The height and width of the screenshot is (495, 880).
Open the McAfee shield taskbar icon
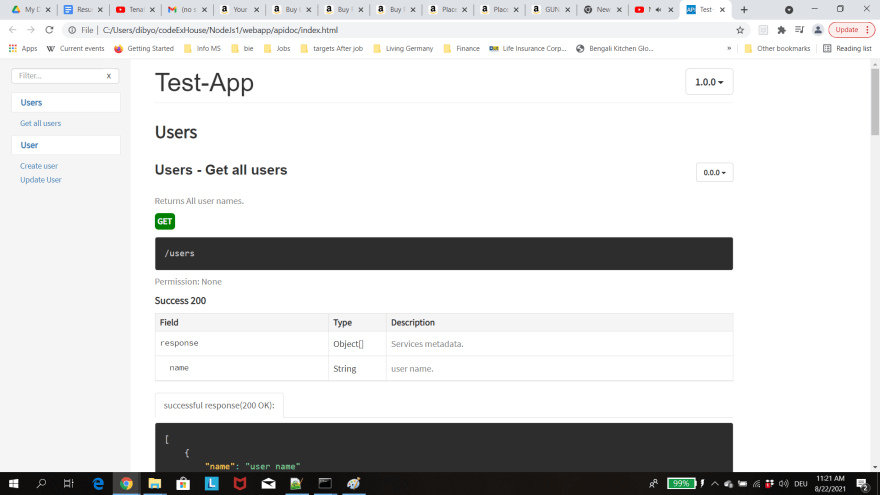tap(240, 483)
